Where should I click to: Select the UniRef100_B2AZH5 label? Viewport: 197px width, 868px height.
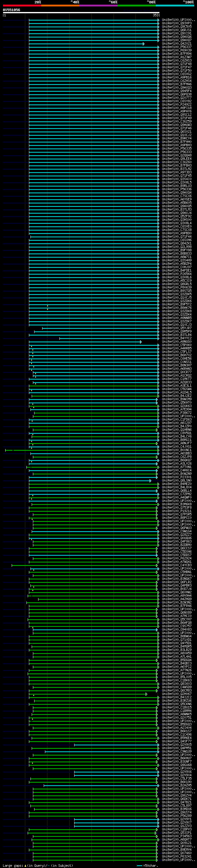point(177,785)
